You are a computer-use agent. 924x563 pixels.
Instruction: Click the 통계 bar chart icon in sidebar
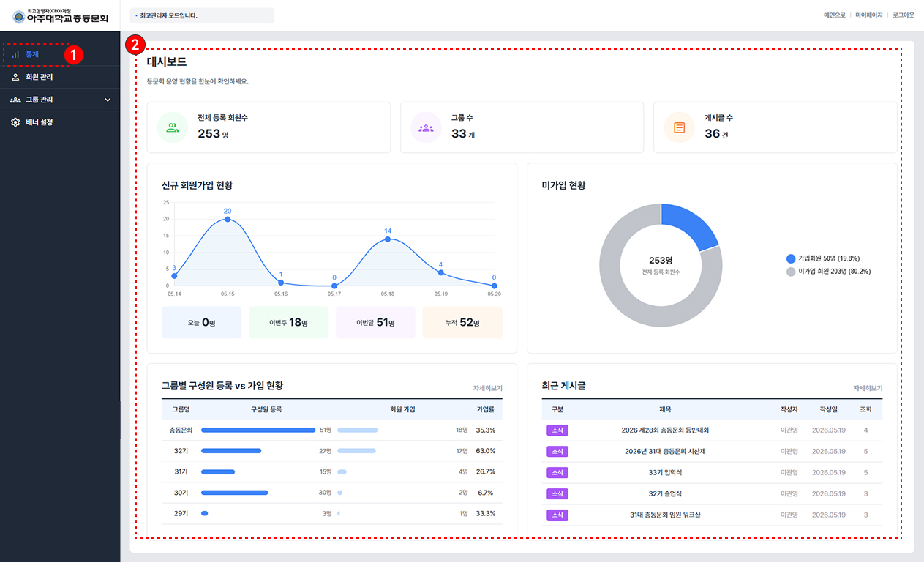point(15,55)
